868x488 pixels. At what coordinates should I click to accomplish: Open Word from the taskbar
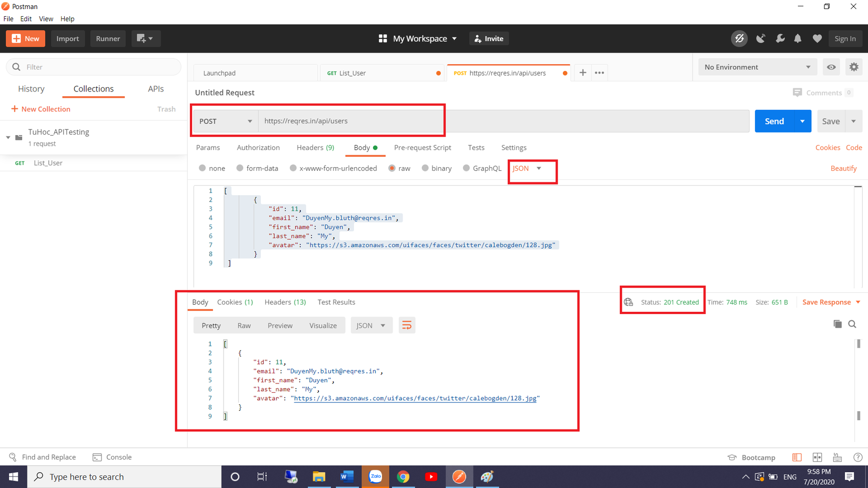pos(347,477)
